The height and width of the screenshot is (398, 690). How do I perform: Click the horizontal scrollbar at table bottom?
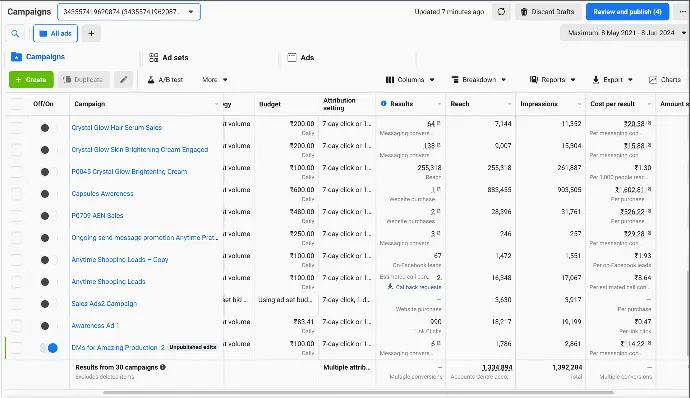pyautogui.click(x=358, y=392)
